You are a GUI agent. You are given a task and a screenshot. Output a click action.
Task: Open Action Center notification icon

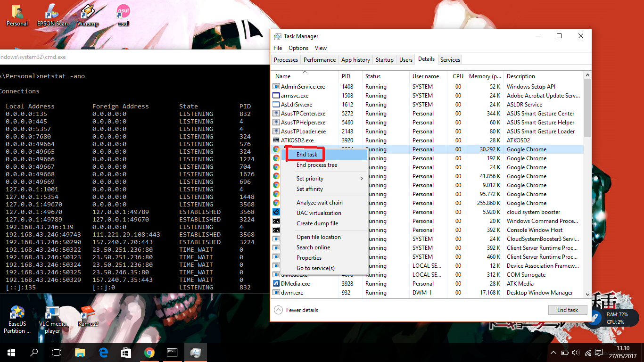(x=599, y=352)
